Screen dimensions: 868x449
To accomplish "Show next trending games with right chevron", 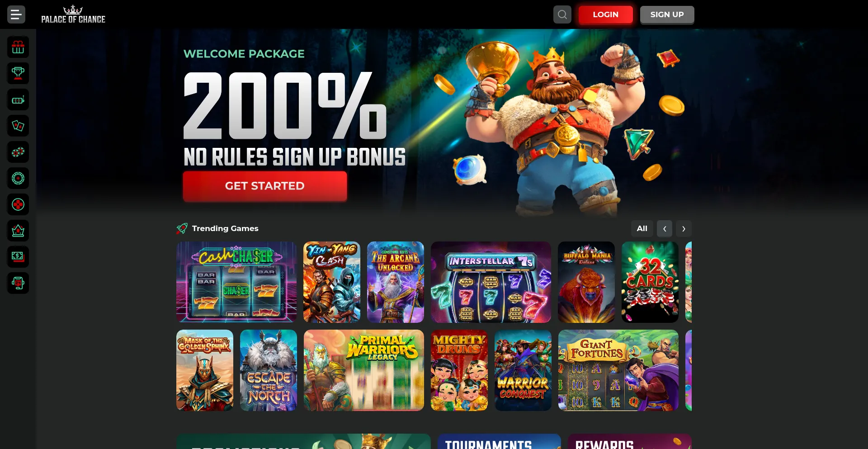I will pyautogui.click(x=684, y=229).
